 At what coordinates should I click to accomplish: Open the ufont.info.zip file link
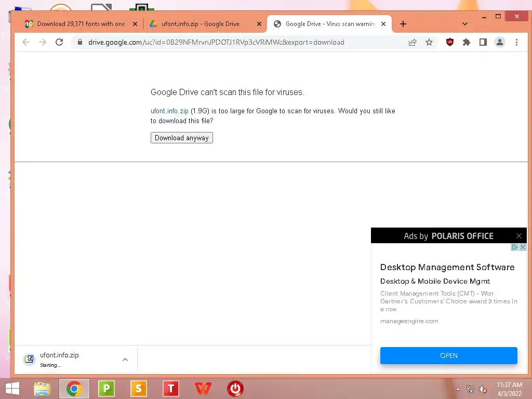(x=169, y=111)
